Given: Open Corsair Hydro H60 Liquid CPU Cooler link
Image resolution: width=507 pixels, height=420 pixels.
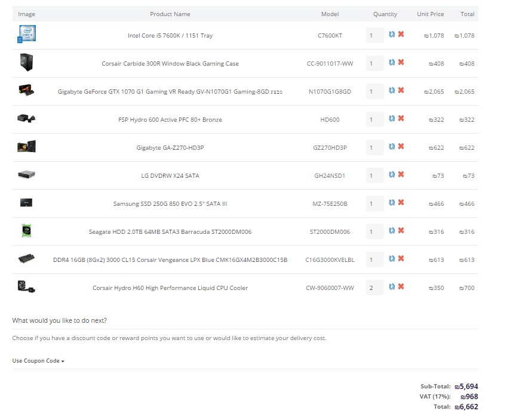Looking at the screenshot, I should click(x=170, y=288).
